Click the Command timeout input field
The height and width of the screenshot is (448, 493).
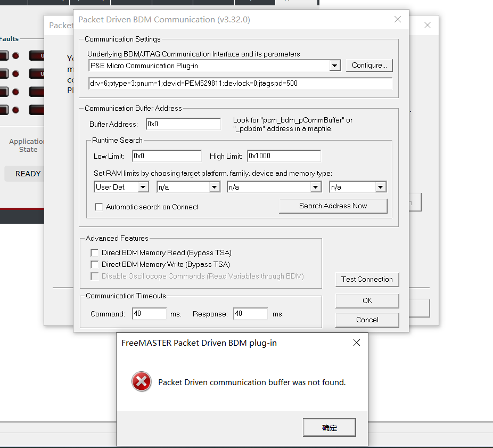[149, 313]
